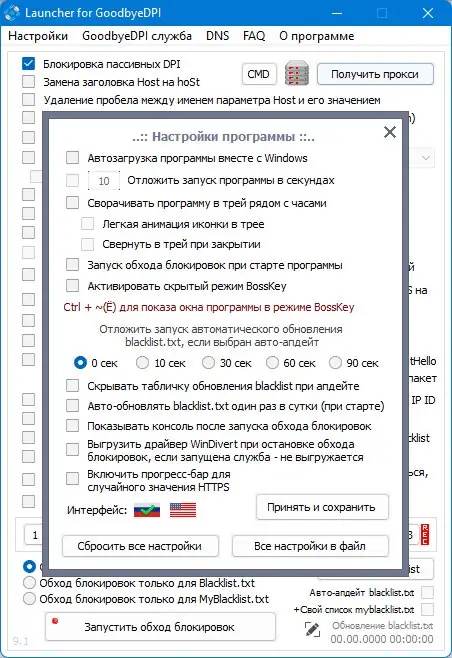Enable Сворачивать программу в трей
This screenshot has width=452, height=658.
[72, 203]
